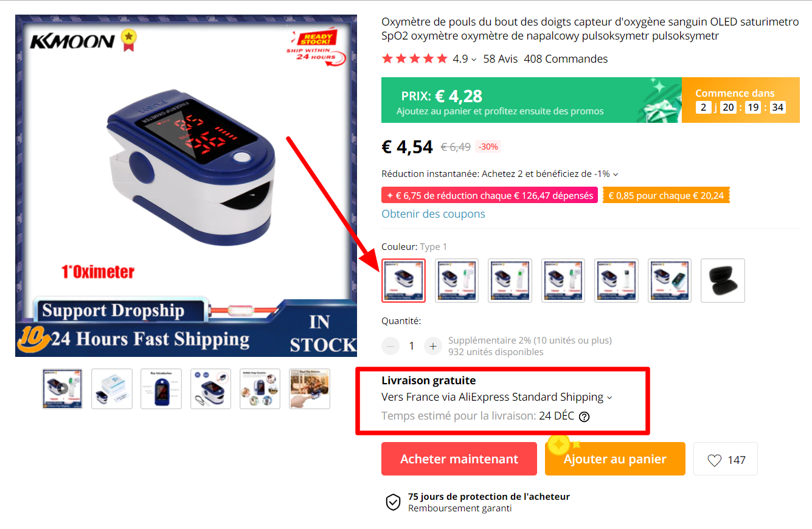
Task: Click the € 0,85 pour chaque coupon tag
Action: pos(666,195)
